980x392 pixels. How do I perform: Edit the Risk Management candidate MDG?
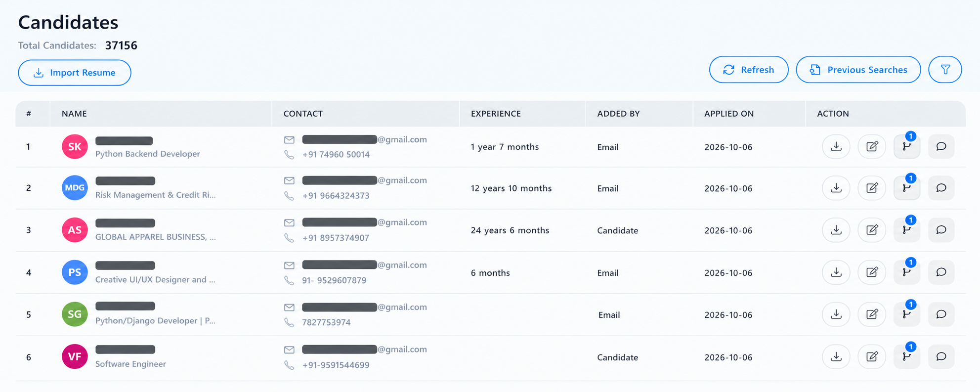[x=872, y=188]
